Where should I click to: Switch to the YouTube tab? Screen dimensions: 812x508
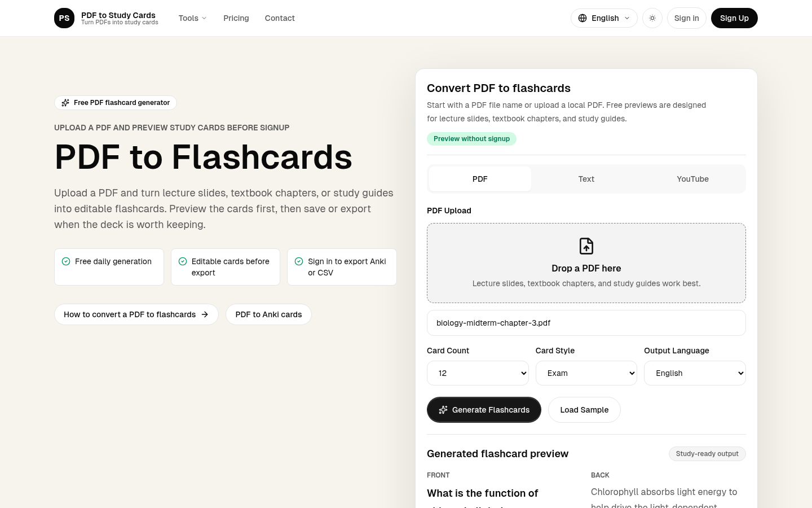tap(693, 179)
